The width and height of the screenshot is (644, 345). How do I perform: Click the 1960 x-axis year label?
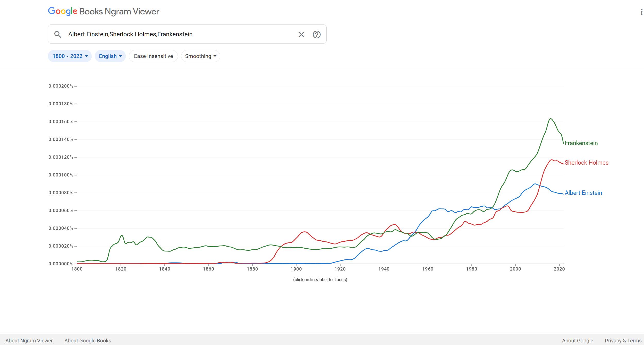pyautogui.click(x=428, y=269)
